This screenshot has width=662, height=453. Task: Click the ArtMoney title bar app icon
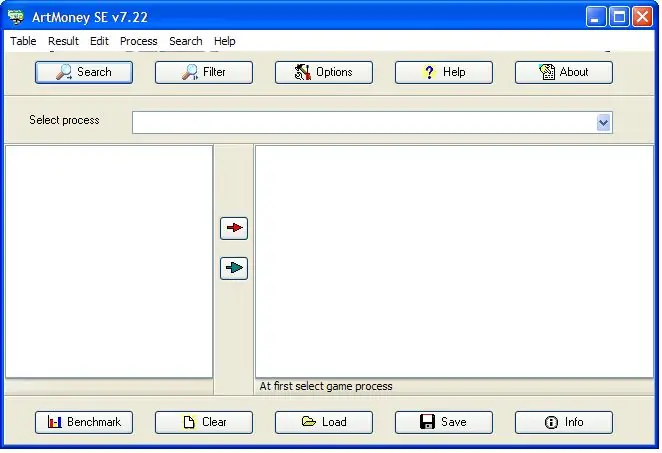tap(16, 17)
